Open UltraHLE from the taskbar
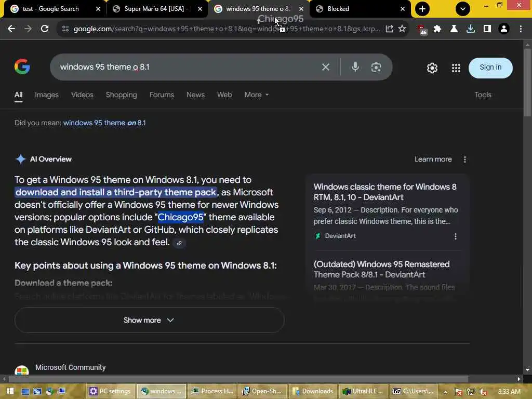Viewport: 532px width, 399px height. tap(363, 391)
